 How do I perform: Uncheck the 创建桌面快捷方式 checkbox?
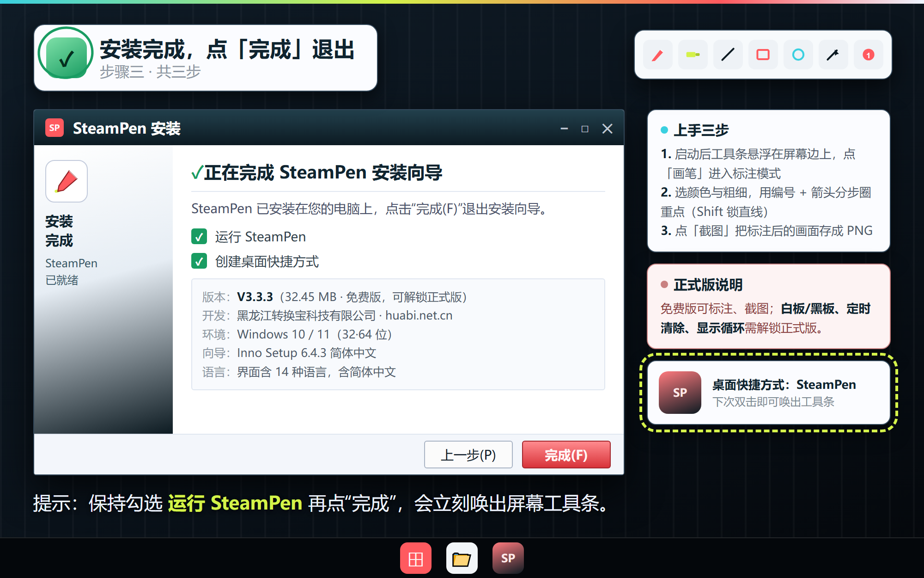[x=199, y=262]
